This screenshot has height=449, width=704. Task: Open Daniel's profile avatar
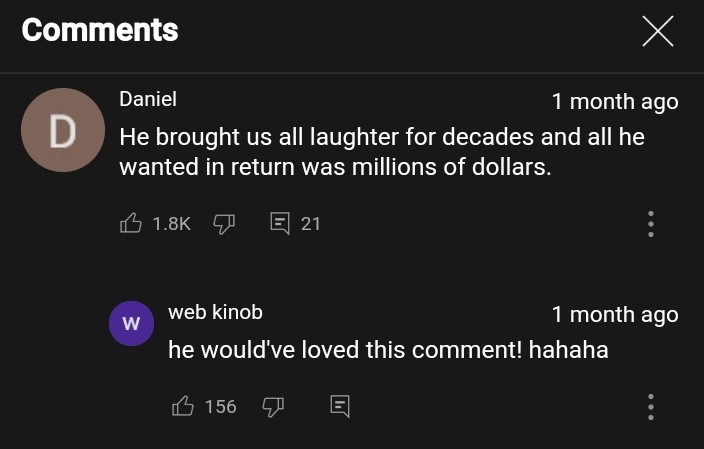coord(63,130)
